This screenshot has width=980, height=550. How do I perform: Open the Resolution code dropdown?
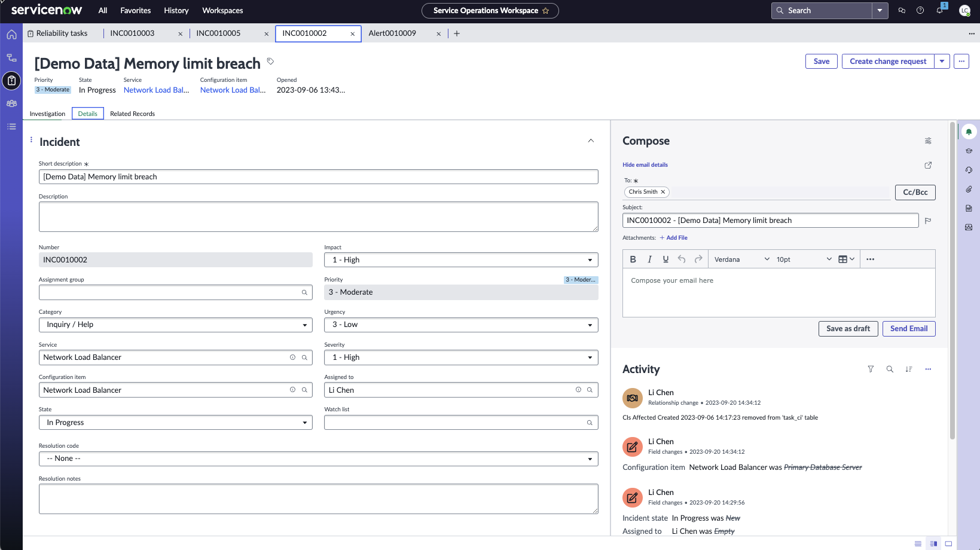click(x=318, y=459)
